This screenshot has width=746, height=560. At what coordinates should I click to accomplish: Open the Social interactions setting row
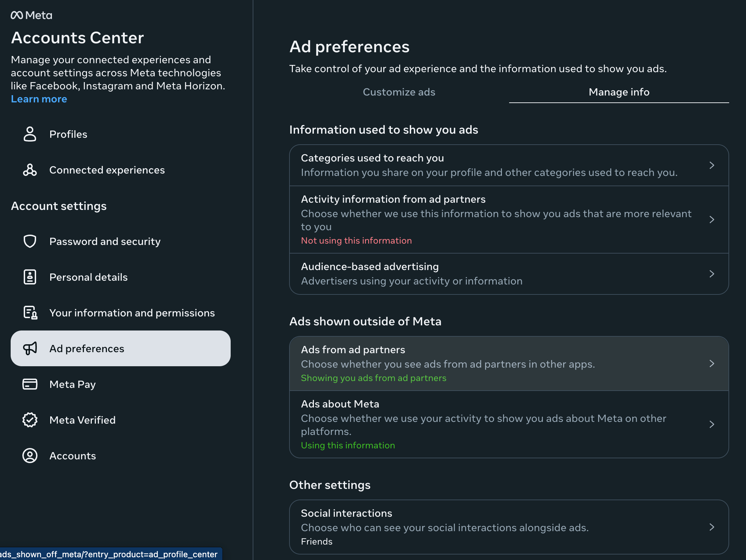[x=509, y=527]
